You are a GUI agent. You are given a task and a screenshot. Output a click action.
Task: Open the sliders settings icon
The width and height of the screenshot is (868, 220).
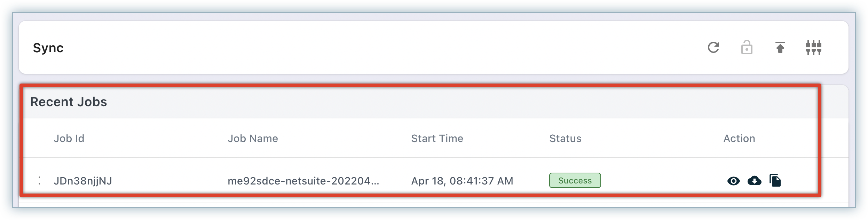[x=813, y=47]
